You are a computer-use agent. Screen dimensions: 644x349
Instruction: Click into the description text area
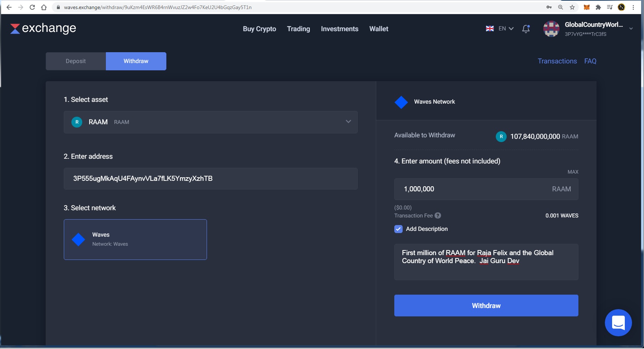486,262
